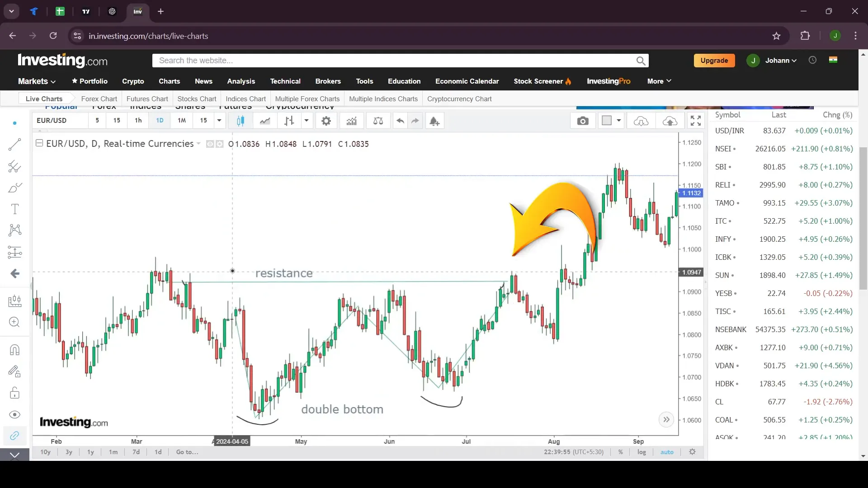Select the 1h timeframe

click(x=138, y=121)
